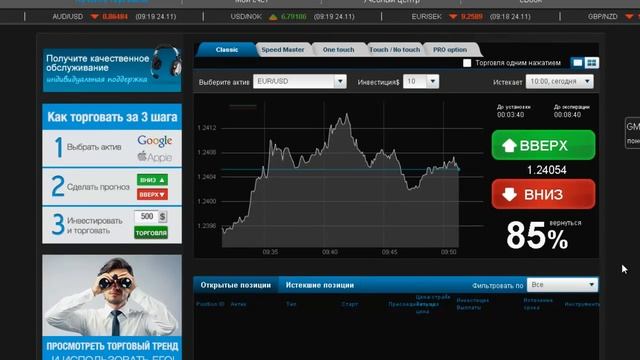
Task: Select the Speed Master tab
Action: (283, 49)
